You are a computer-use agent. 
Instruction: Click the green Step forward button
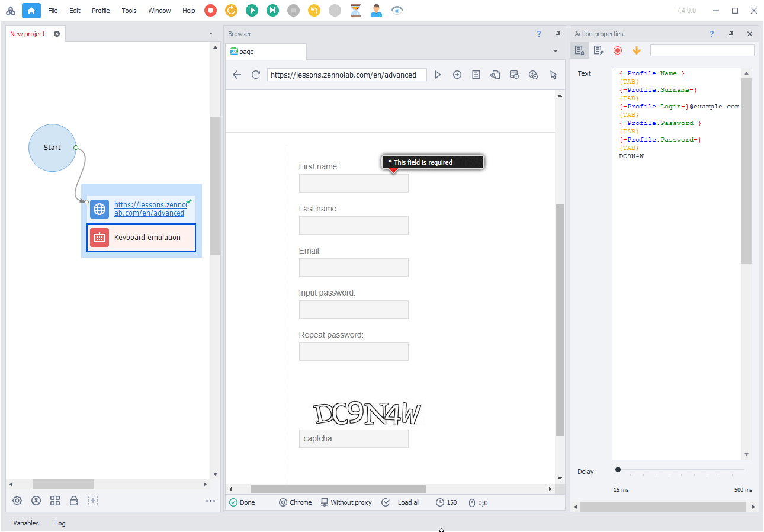272,10
